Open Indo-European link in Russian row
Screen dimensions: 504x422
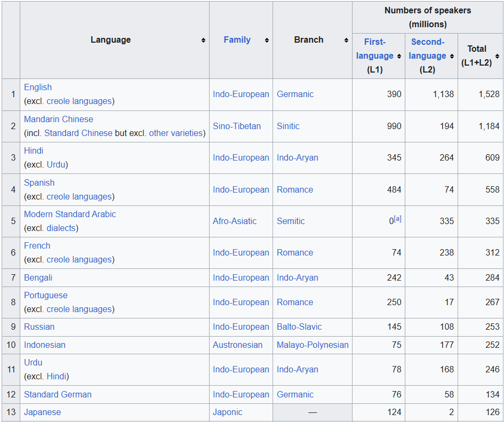241,327
